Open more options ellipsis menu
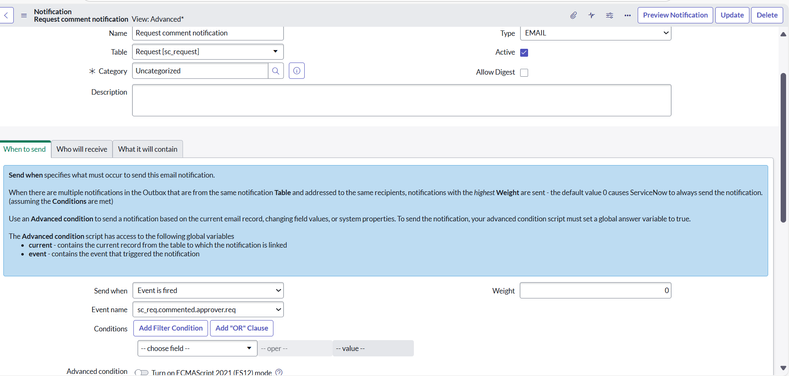 coord(627,16)
